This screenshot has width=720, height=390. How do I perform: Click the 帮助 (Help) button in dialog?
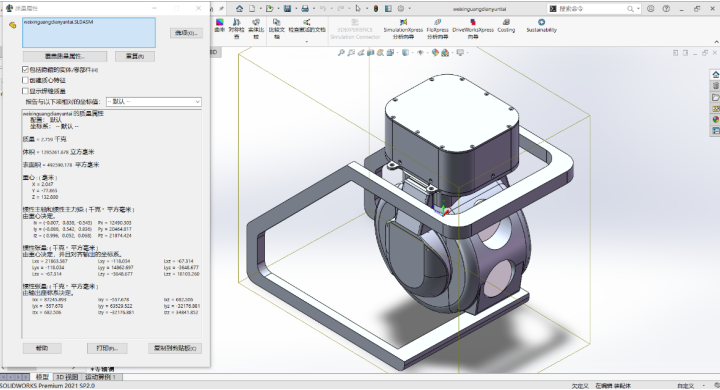tap(42, 348)
